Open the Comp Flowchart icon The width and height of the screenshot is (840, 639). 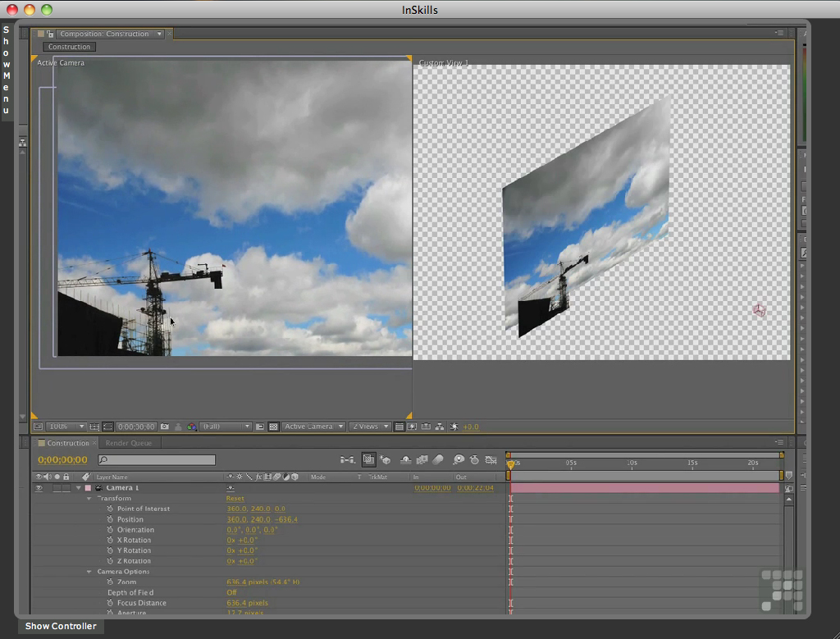pos(440,427)
